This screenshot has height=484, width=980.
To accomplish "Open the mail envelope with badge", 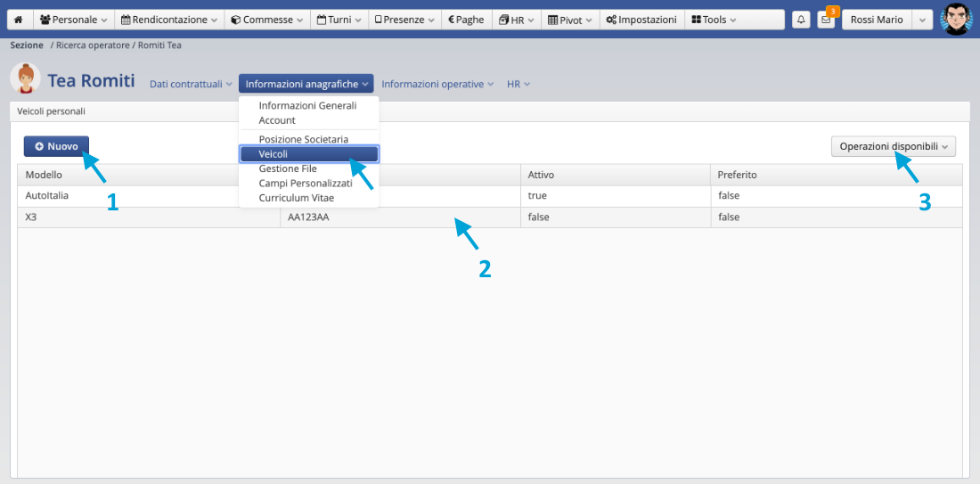I will point(826,20).
